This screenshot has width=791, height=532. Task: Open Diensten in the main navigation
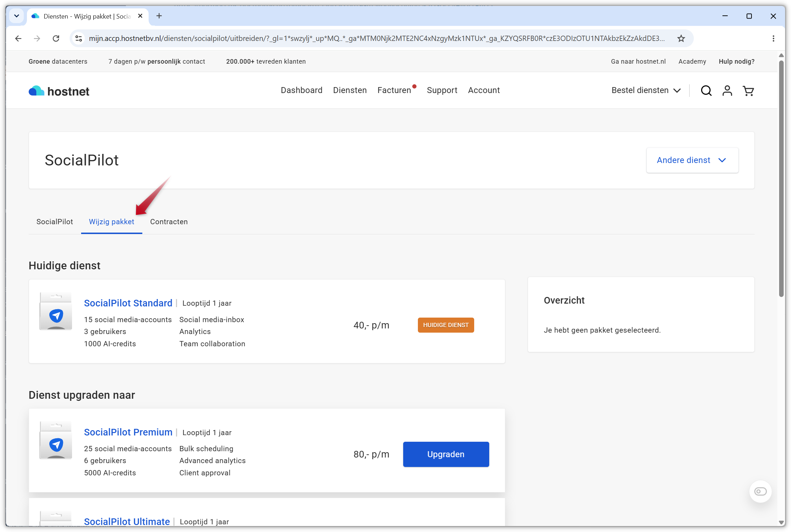[350, 90]
